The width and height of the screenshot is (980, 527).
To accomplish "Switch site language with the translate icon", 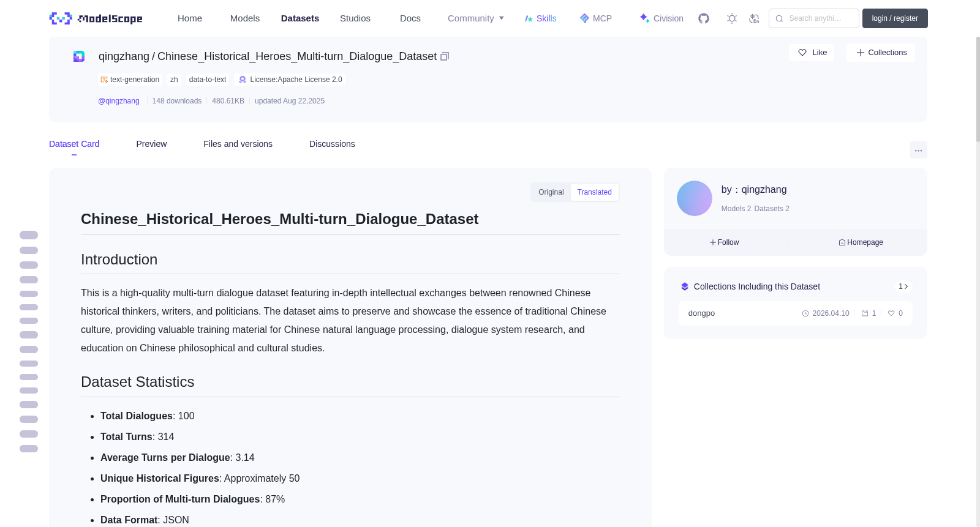I will click(754, 18).
